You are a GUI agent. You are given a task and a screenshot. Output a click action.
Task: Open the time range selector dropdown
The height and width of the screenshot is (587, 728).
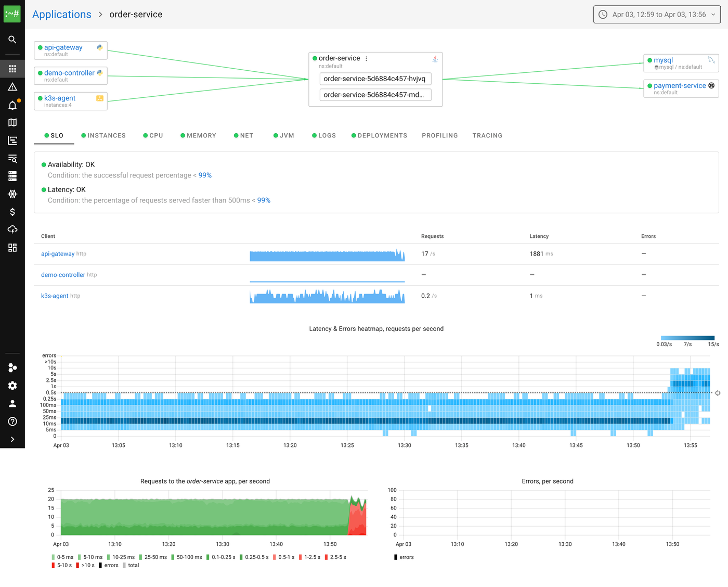point(657,15)
